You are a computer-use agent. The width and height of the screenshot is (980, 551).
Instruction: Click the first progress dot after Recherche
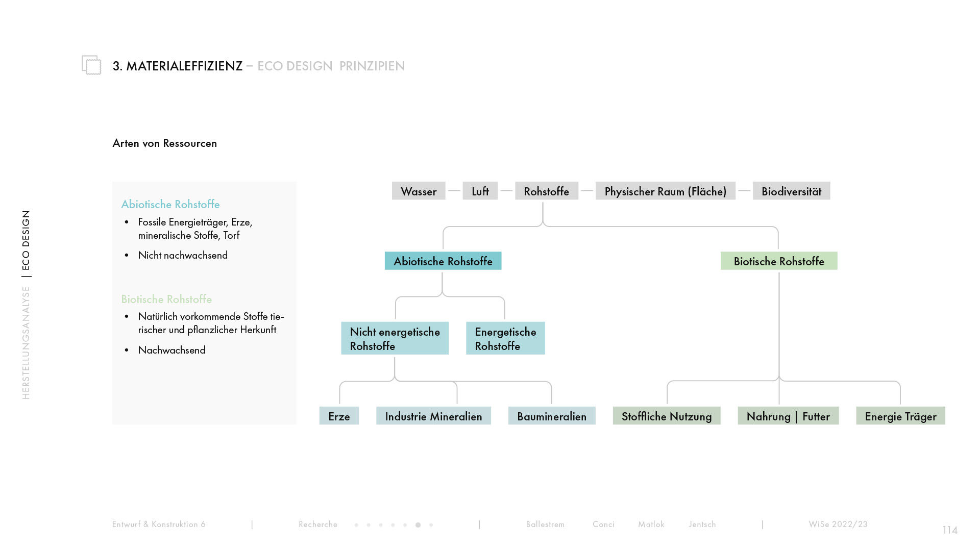(x=356, y=524)
